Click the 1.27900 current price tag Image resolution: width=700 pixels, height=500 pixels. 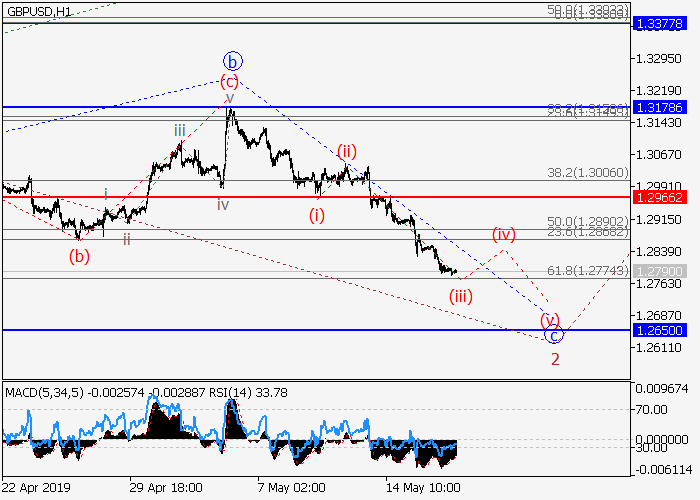(660, 271)
